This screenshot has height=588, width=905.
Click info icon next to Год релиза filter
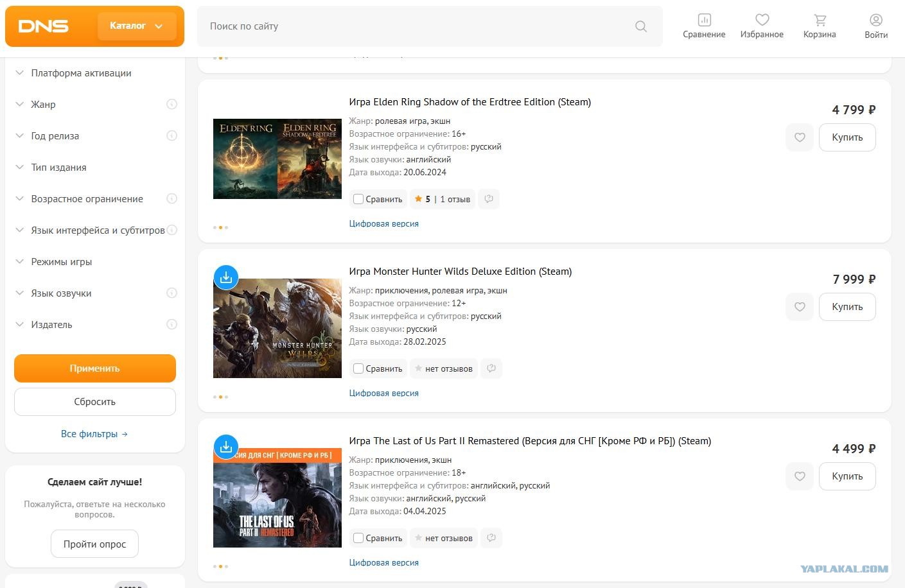(171, 135)
